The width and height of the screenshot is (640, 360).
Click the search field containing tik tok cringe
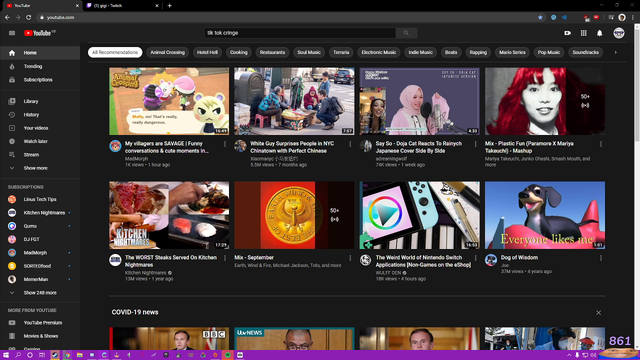click(300, 33)
